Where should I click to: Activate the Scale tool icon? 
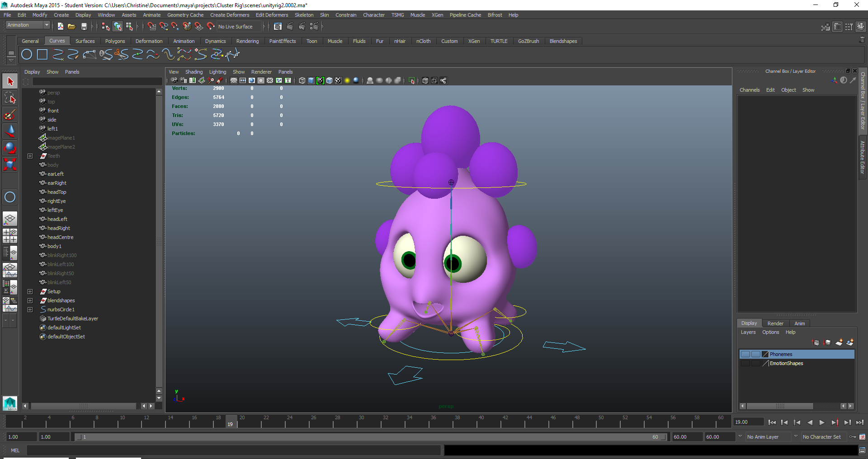click(x=10, y=164)
